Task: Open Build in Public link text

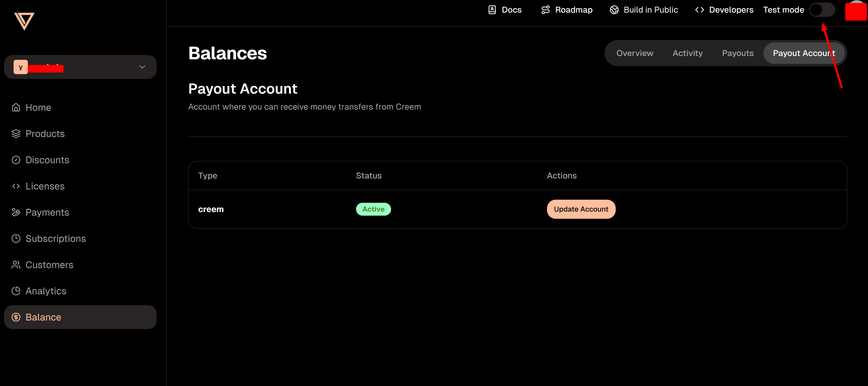Action: 651,10
